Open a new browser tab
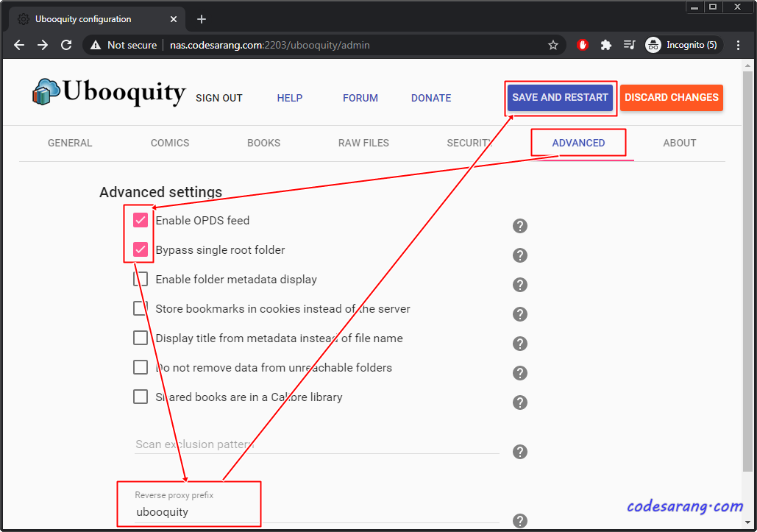The height and width of the screenshot is (532, 757). click(202, 19)
